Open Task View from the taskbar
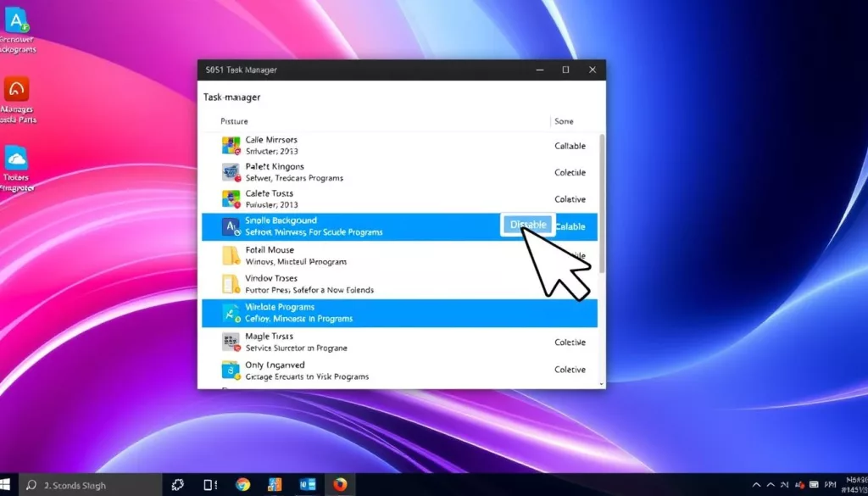 point(210,485)
